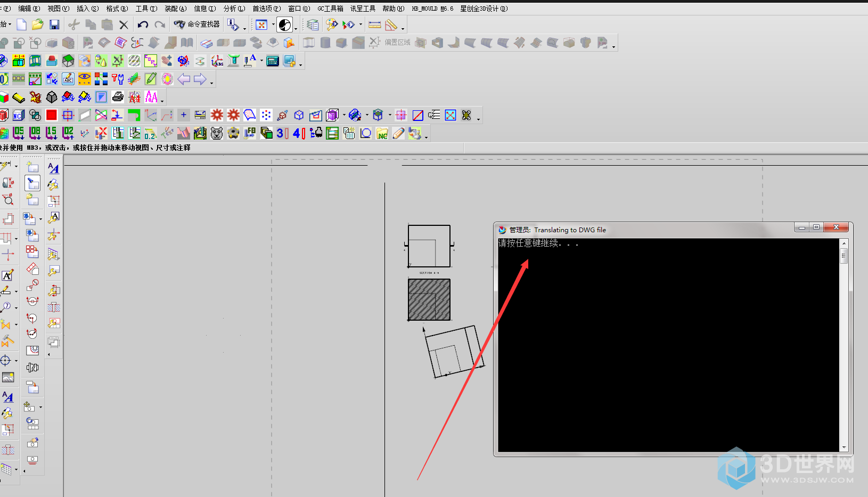Click the blue NC box icon
This screenshot has height=497, width=868.
click(x=18, y=115)
